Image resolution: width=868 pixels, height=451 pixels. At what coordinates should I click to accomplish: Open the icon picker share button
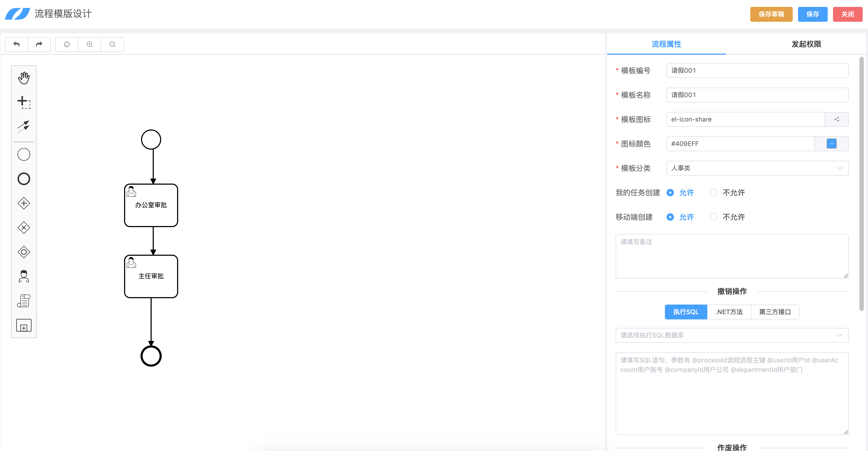point(836,119)
